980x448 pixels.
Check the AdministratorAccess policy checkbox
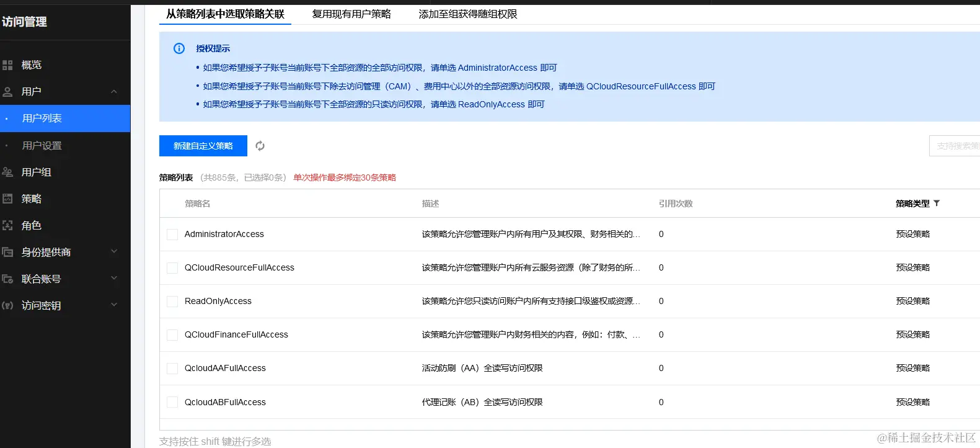pyautogui.click(x=172, y=235)
